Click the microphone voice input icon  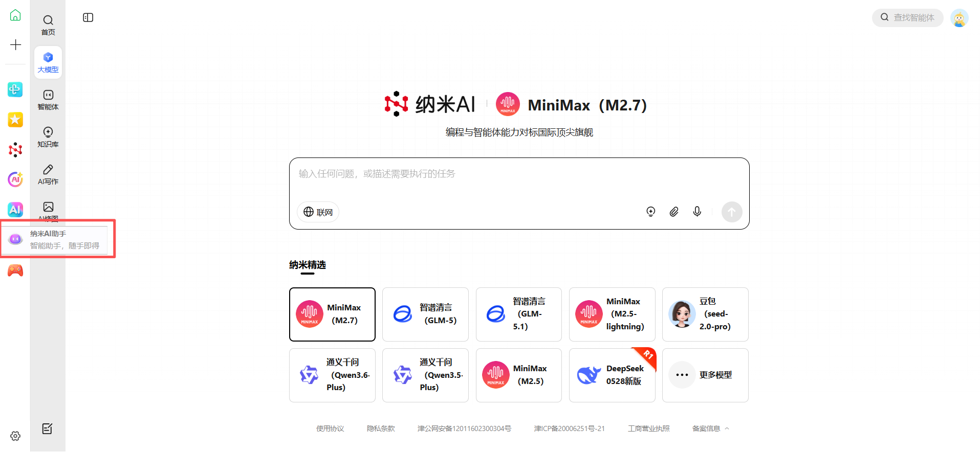click(696, 212)
